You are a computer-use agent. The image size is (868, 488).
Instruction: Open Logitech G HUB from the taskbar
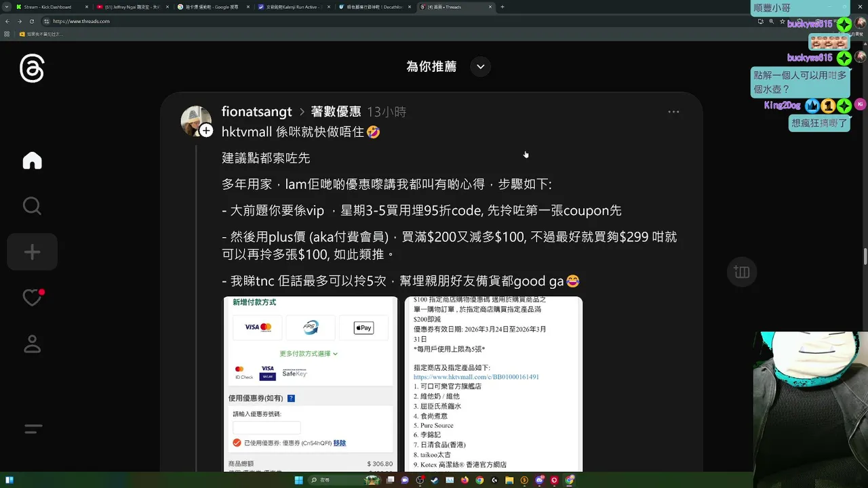tap(494, 480)
